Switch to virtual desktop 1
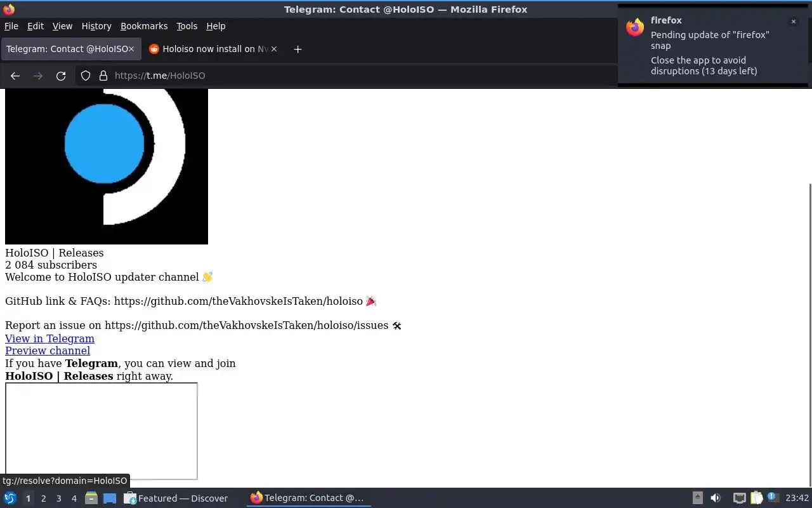 [x=28, y=498]
